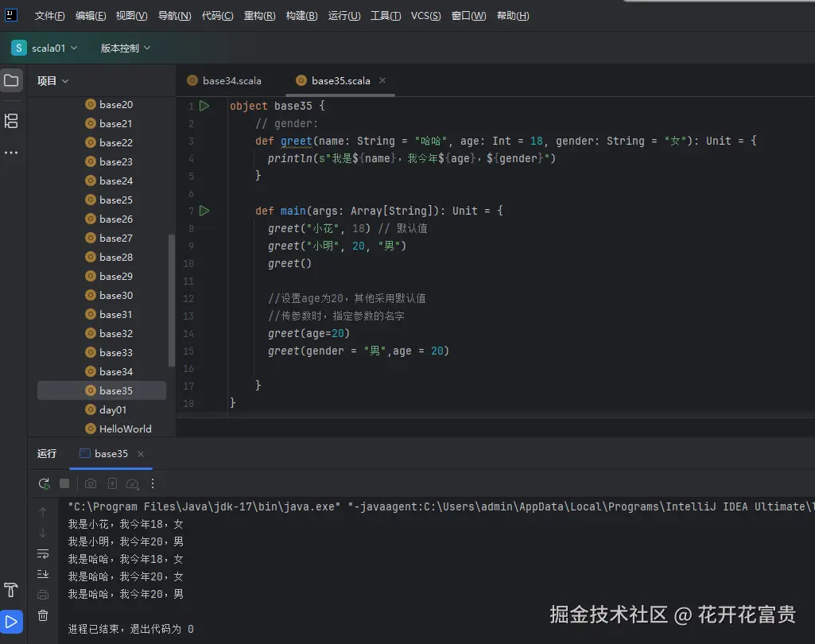Screen dimensions: 815x644
Task: Toggle scroll to end of console
Action: 43,574
